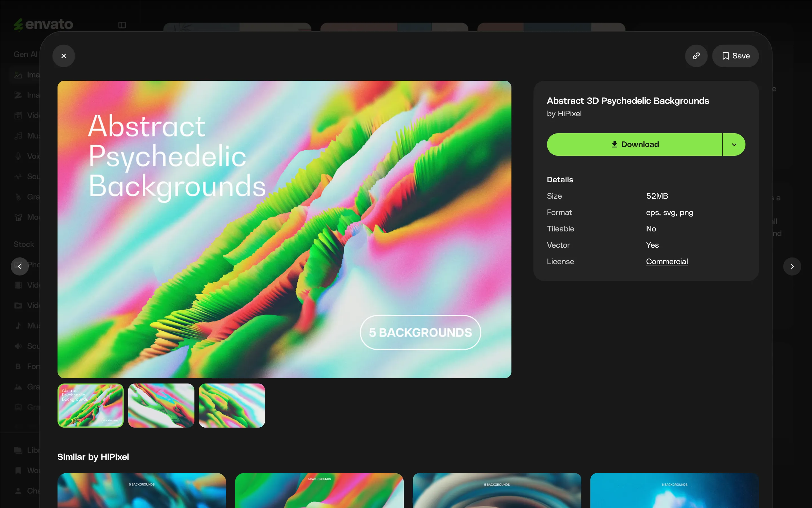Screen dimensions: 812x508
Task: Click the eps, svg, png format value
Action: point(669,212)
